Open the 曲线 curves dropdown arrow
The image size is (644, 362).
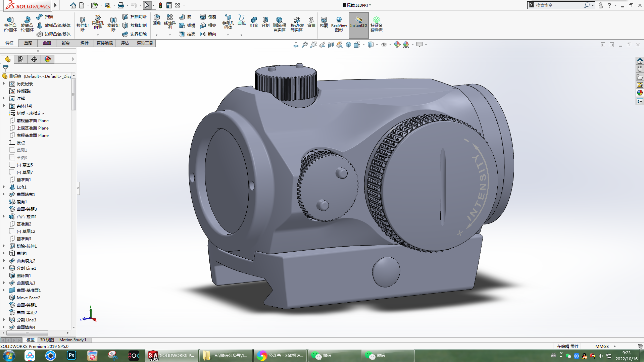pyautogui.click(x=241, y=35)
